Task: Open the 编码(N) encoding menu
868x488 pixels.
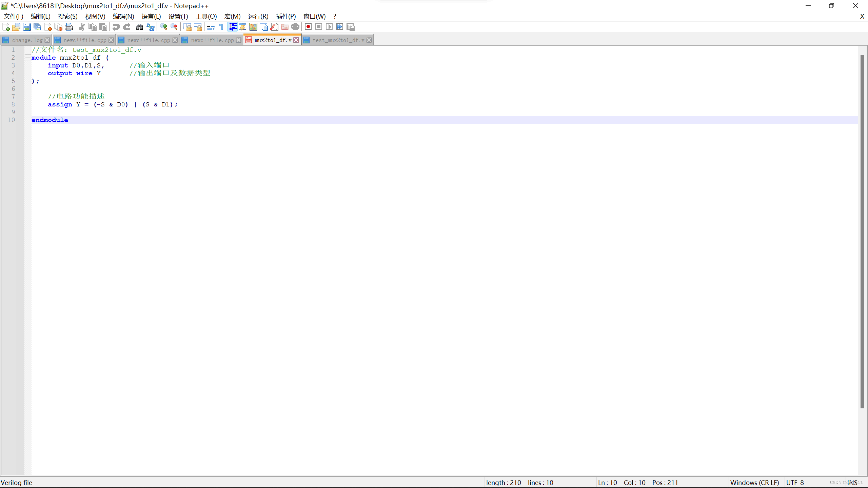Action: [x=123, y=16]
